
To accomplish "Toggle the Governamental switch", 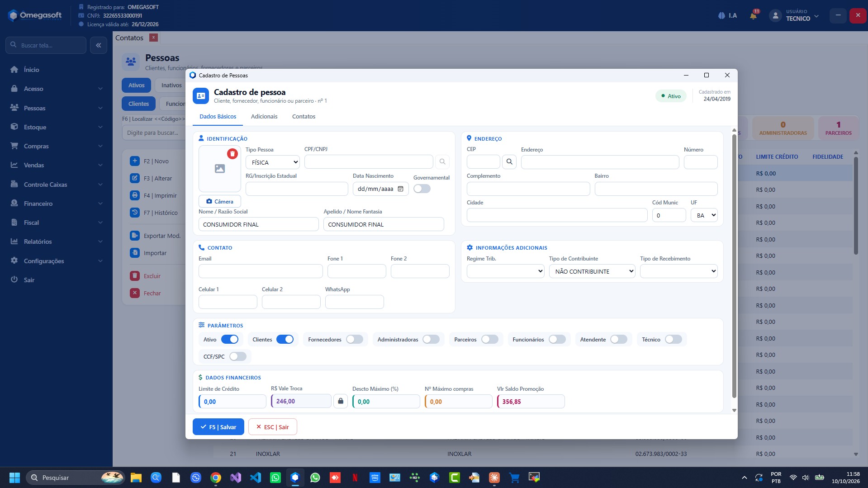I will click(x=422, y=189).
